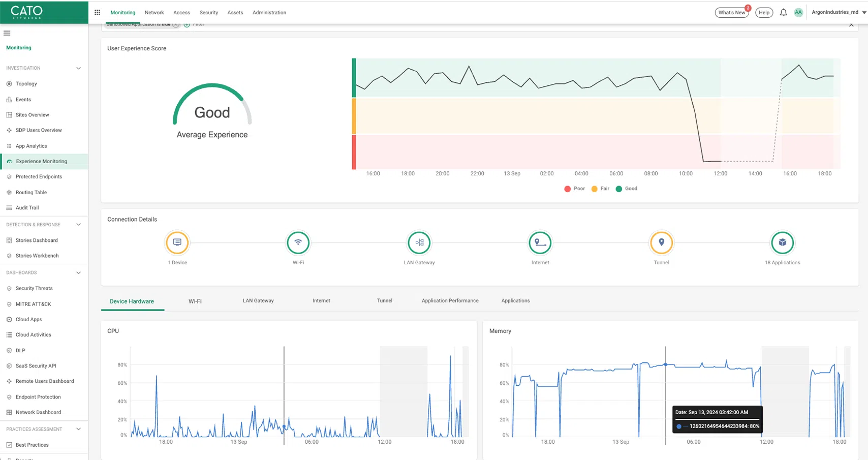The height and width of the screenshot is (460, 868).
Task: Open the notifications bell
Action: tap(783, 13)
